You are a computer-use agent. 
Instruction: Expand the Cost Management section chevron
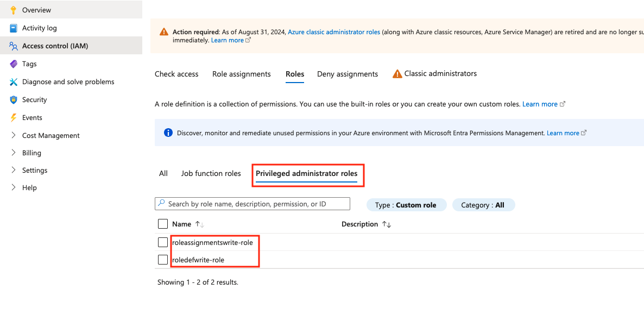click(x=14, y=135)
